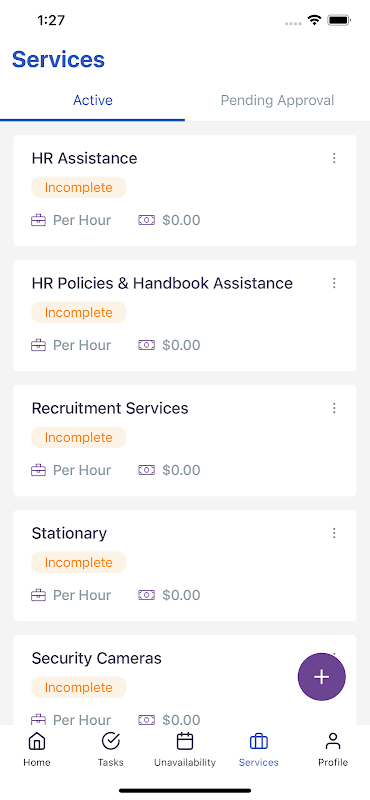Click the $0.00 price on Stationary card
Screen dimensions: 370x800
tap(181, 595)
